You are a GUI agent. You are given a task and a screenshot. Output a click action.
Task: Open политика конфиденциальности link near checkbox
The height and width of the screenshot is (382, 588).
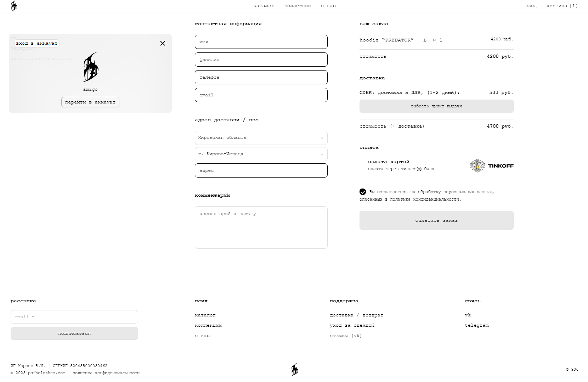point(424,200)
